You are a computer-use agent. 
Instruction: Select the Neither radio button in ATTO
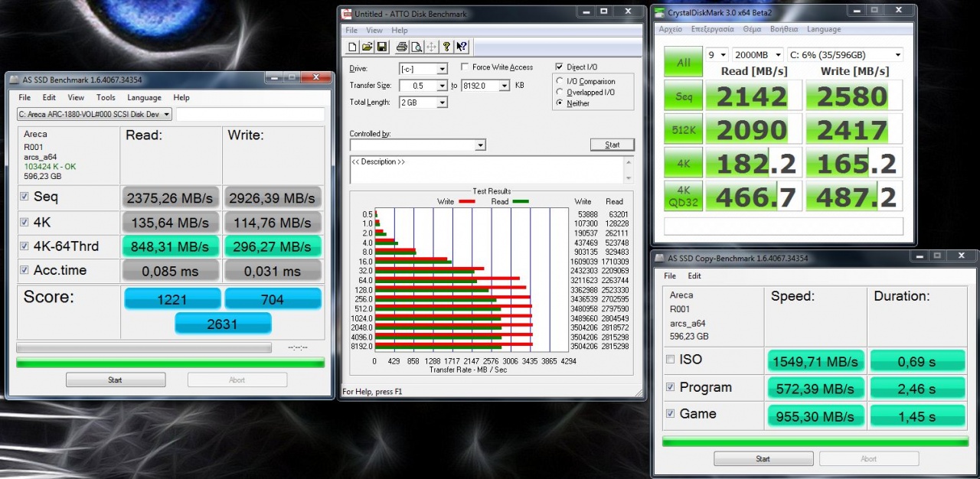(x=560, y=103)
